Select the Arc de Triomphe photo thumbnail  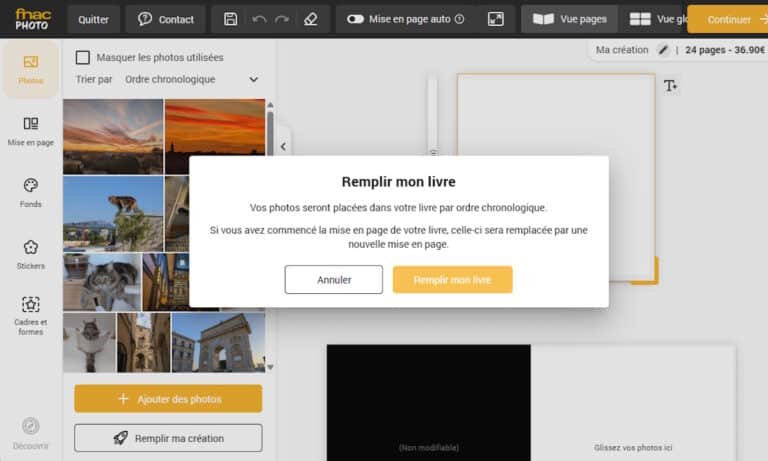(218, 342)
